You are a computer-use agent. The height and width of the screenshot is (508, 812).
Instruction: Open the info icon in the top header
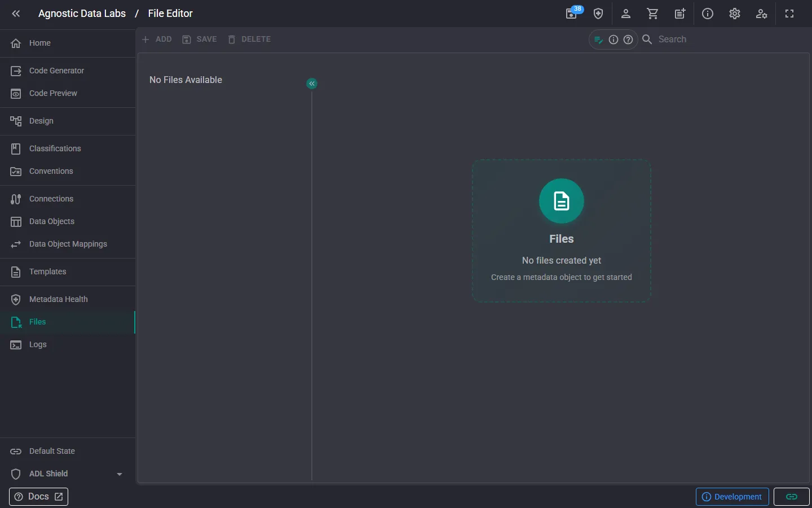(x=708, y=14)
